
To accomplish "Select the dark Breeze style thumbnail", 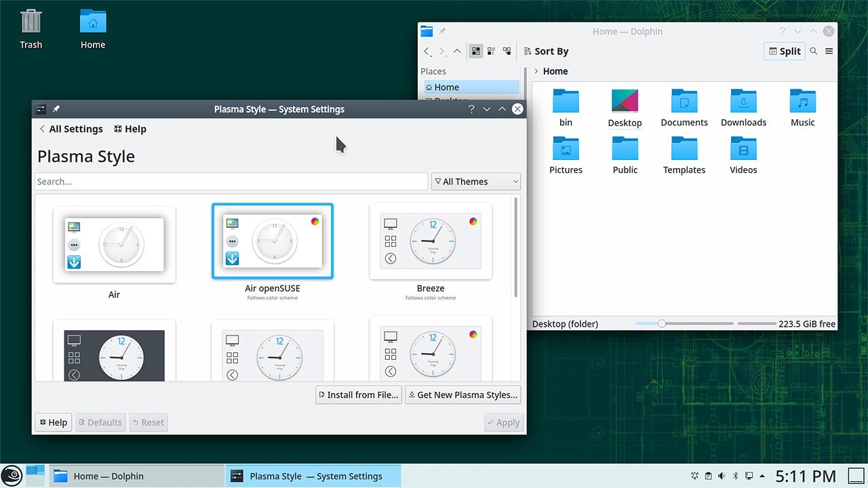I will click(x=114, y=351).
